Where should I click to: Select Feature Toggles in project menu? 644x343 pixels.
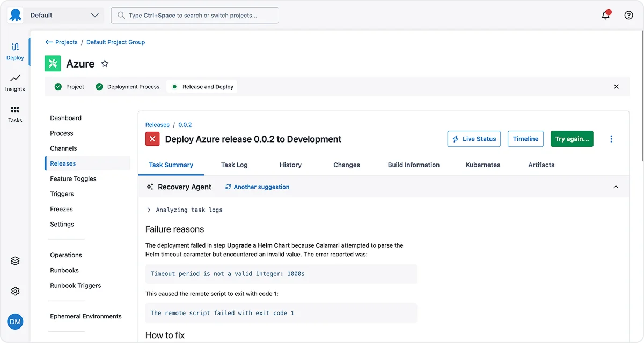(x=73, y=179)
